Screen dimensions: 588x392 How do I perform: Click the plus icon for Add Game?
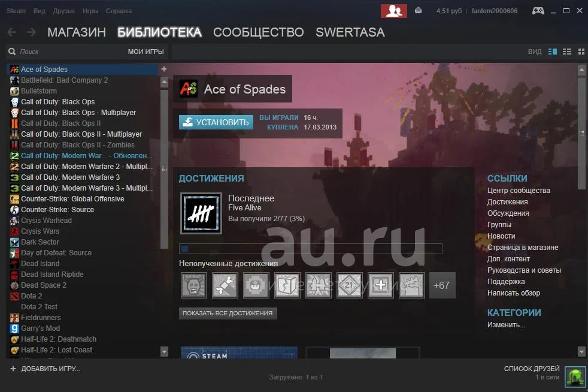[x=13, y=369]
